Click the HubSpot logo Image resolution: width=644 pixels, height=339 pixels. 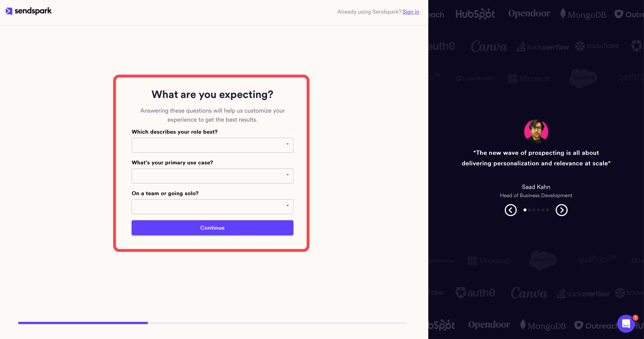coord(475,14)
